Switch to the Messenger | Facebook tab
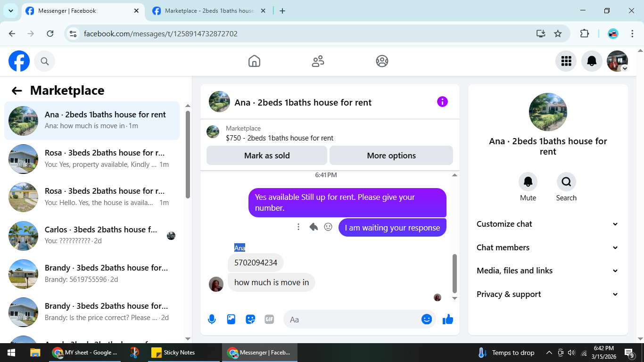The width and height of the screenshot is (644, 362). (x=83, y=11)
